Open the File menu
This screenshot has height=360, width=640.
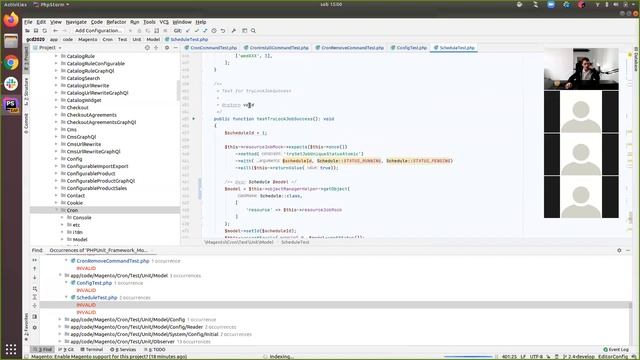(x=28, y=22)
